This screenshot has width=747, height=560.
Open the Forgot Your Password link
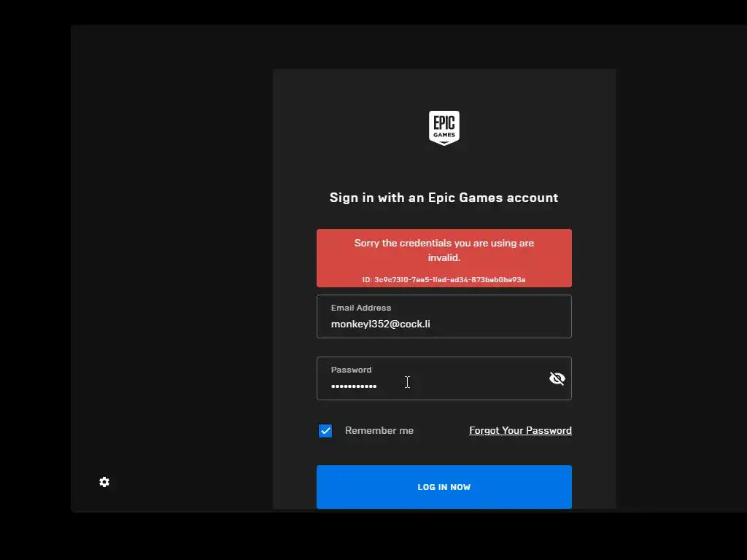pos(520,430)
